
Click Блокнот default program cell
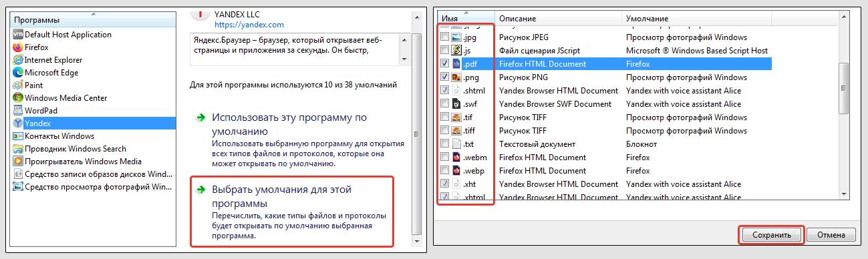[x=641, y=144]
